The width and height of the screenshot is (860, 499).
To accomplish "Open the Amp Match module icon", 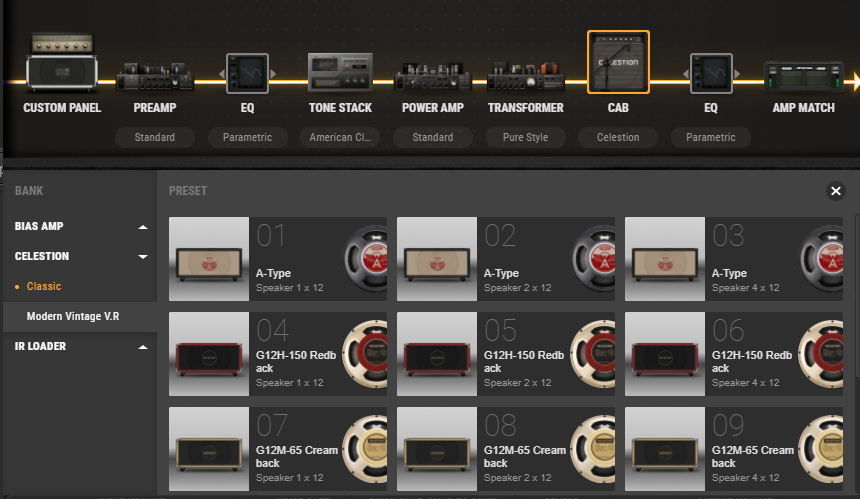I will [804, 76].
